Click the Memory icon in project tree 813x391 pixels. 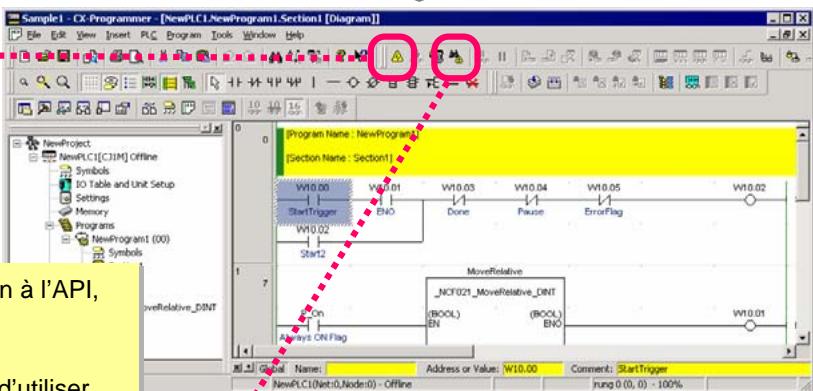coord(65,212)
